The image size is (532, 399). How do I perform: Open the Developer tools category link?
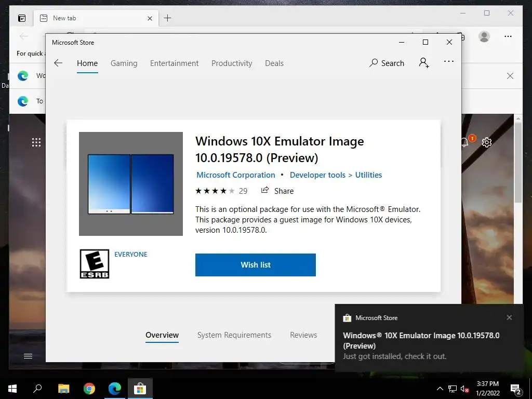[x=317, y=175]
